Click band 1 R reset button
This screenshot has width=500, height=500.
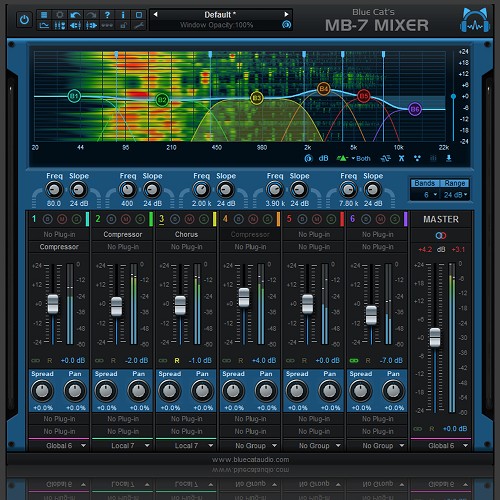pyautogui.click(x=49, y=361)
